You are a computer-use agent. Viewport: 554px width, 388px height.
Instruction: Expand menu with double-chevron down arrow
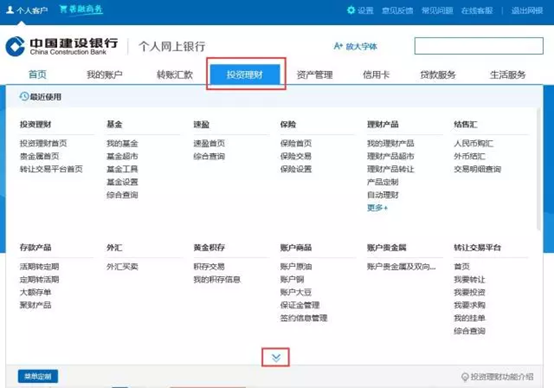(276, 358)
